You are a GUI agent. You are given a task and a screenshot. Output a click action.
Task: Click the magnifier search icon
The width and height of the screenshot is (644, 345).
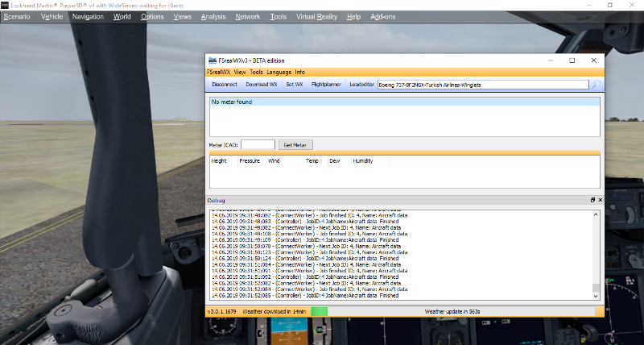coord(596,85)
